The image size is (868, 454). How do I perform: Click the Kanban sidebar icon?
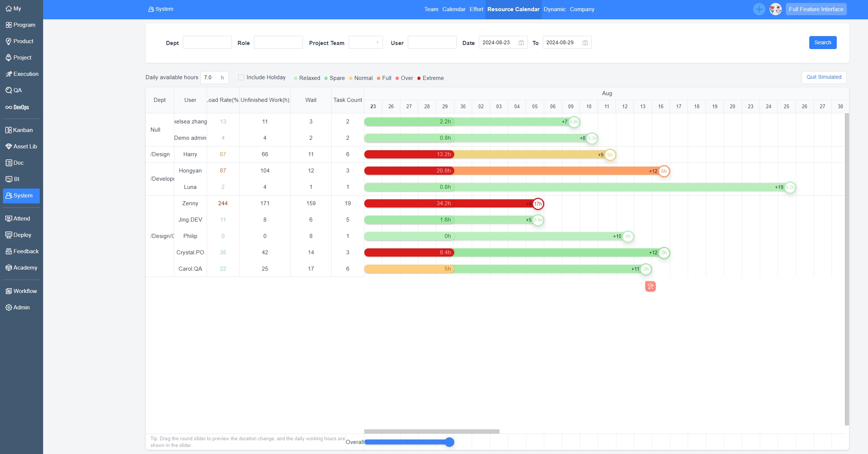9,130
